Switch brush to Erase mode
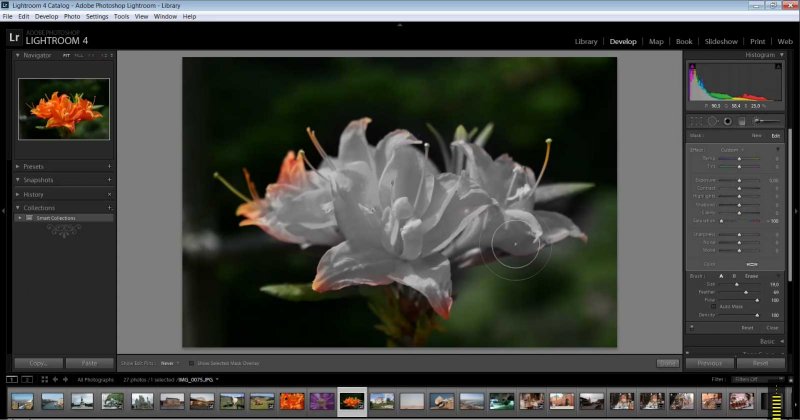 (754, 275)
